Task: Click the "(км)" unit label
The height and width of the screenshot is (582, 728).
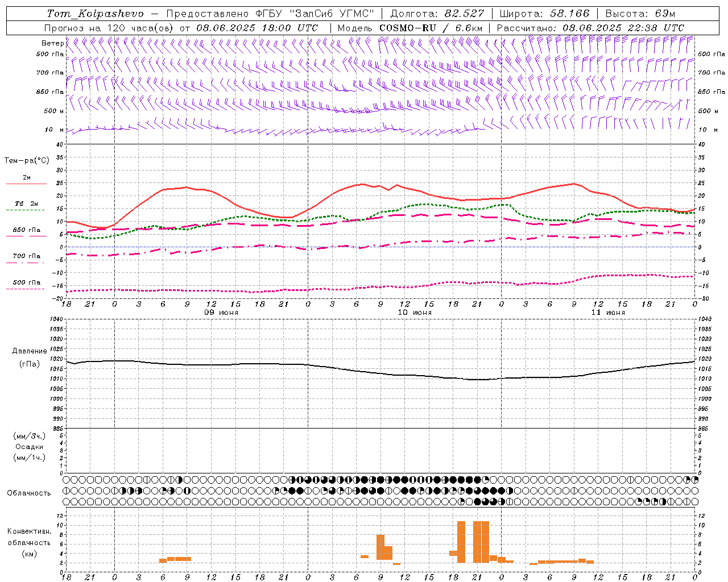Action: point(30,554)
